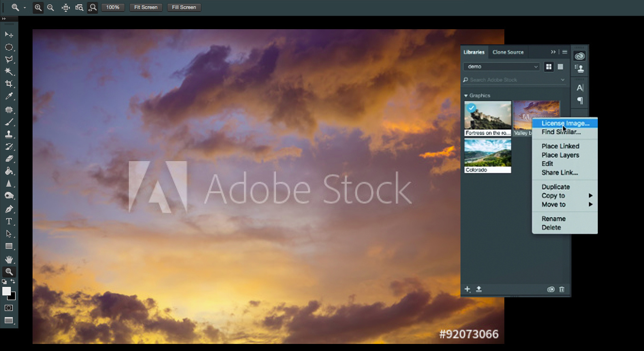Click the Libraries trash delete icon

pos(561,289)
